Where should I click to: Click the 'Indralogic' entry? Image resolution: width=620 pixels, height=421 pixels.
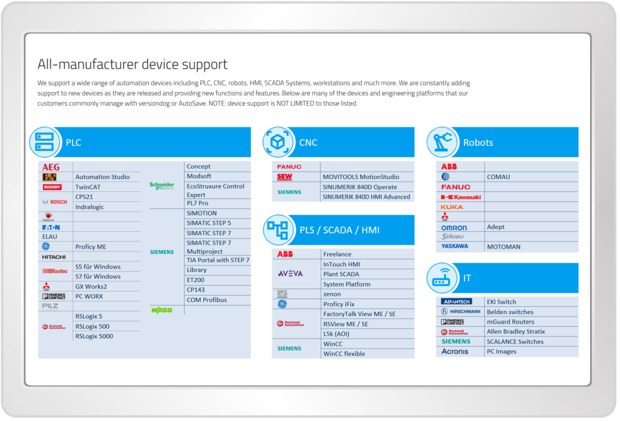pyautogui.click(x=89, y=207)
